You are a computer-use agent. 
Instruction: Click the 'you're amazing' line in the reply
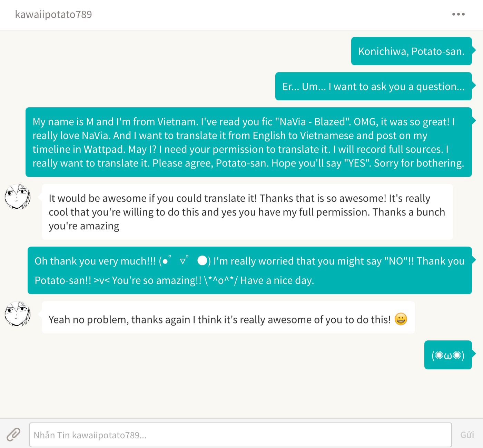[x=84, y=226]
